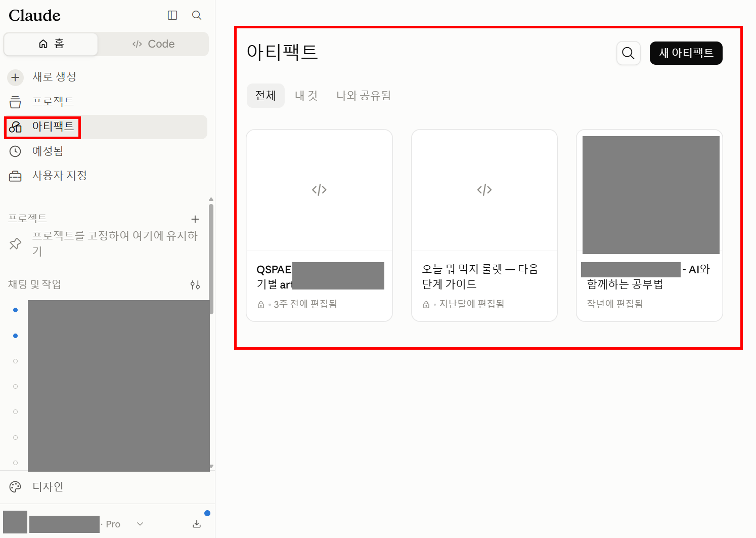Open the AI와 함께하는 공부법 artifact card

649,225
